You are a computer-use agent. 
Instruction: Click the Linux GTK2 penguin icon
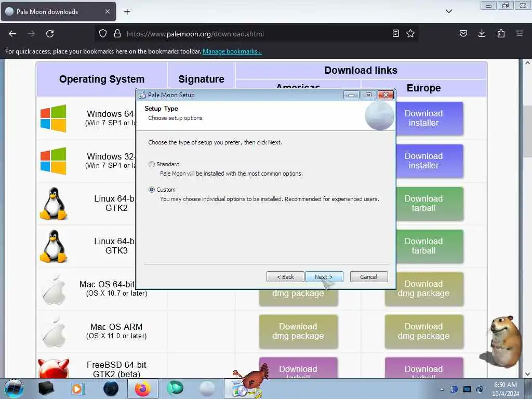[x=54, y=204]
